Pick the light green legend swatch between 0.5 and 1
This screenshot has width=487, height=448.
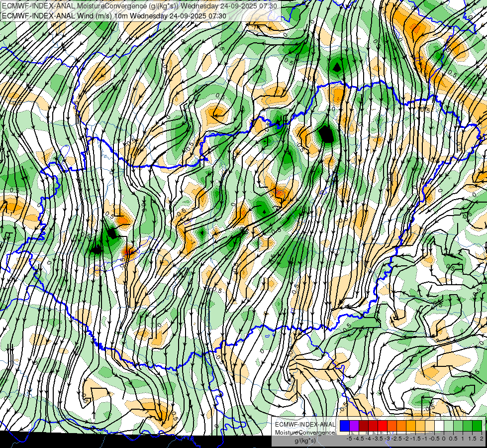pyautogui.click(x=458, y=426)
